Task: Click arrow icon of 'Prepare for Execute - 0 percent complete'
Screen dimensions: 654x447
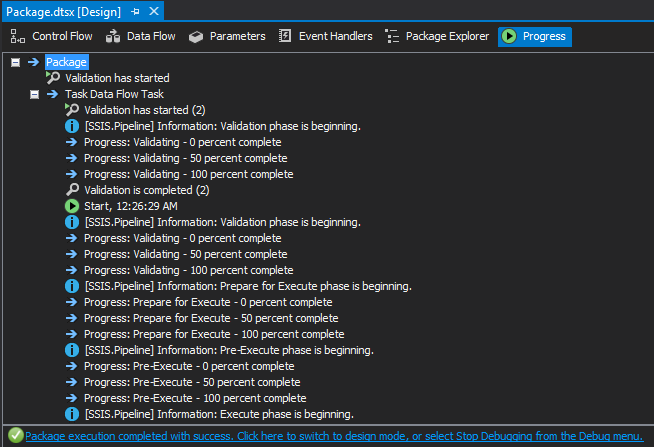Action: [72, 302]
